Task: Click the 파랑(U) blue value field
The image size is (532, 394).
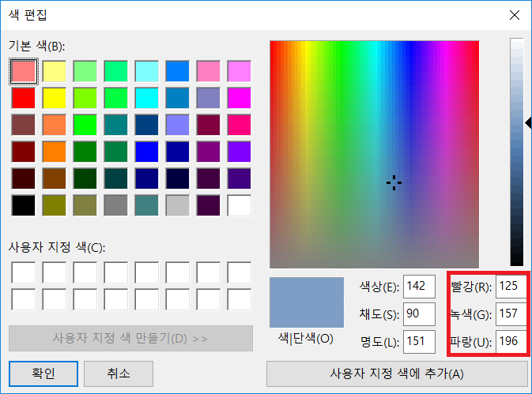Action: pyautogui.click(x=511, y=341)
